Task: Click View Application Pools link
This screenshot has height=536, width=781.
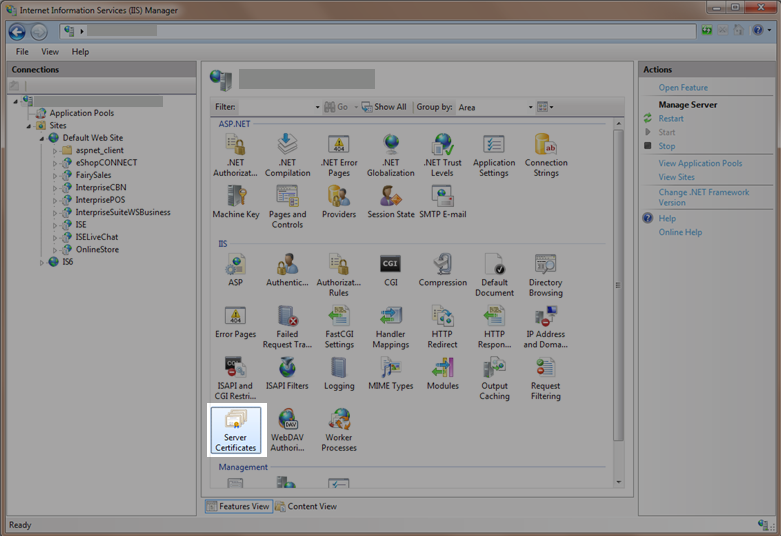Action: [700, 163]
